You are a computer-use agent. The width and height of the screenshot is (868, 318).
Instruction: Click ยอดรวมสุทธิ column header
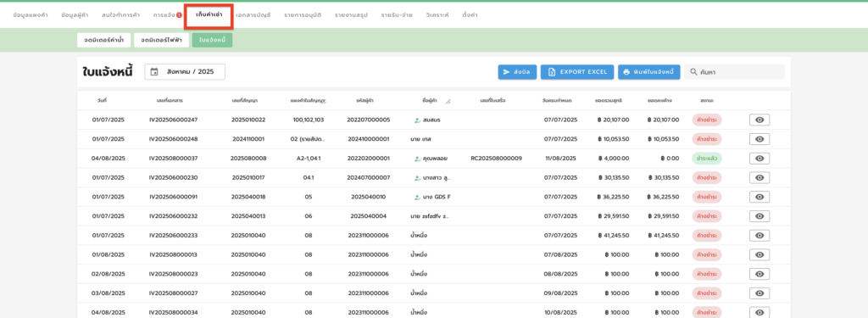point(609,101)
